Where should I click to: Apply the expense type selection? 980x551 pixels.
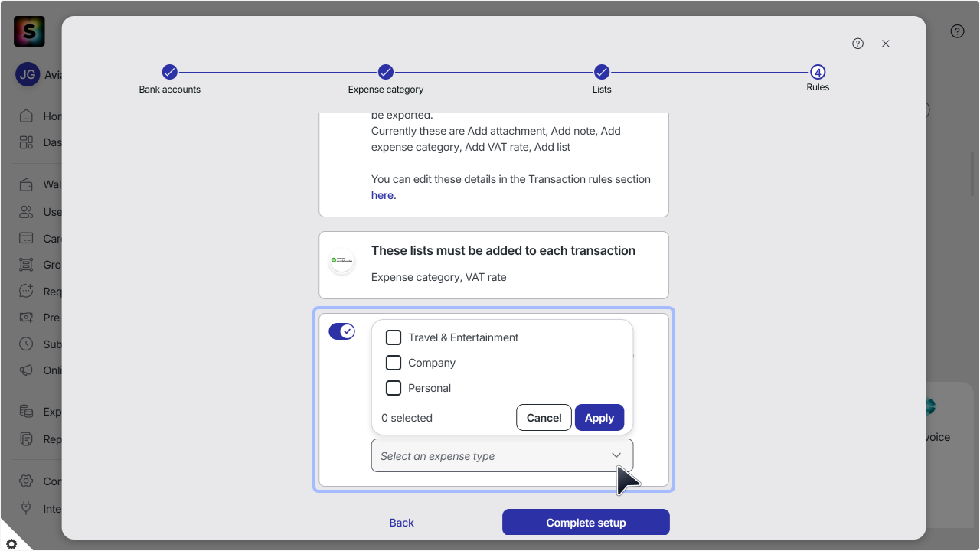tap(599, 418)
